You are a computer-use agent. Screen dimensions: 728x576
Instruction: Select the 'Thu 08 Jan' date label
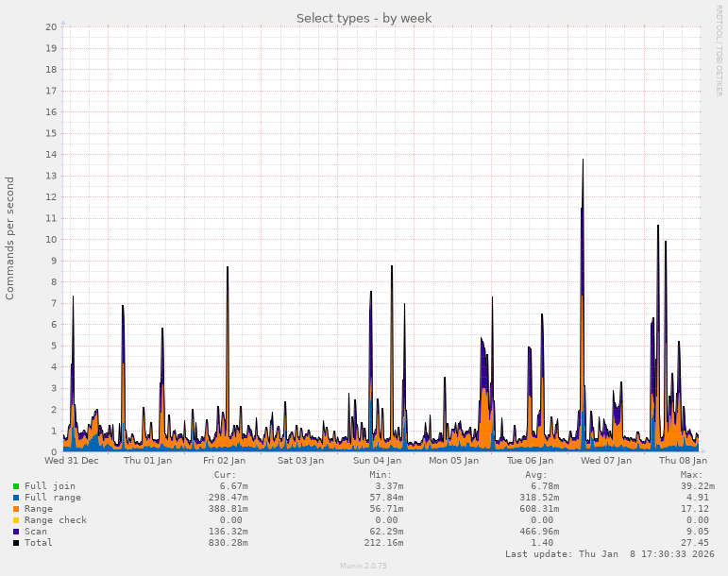pos(682,461)
